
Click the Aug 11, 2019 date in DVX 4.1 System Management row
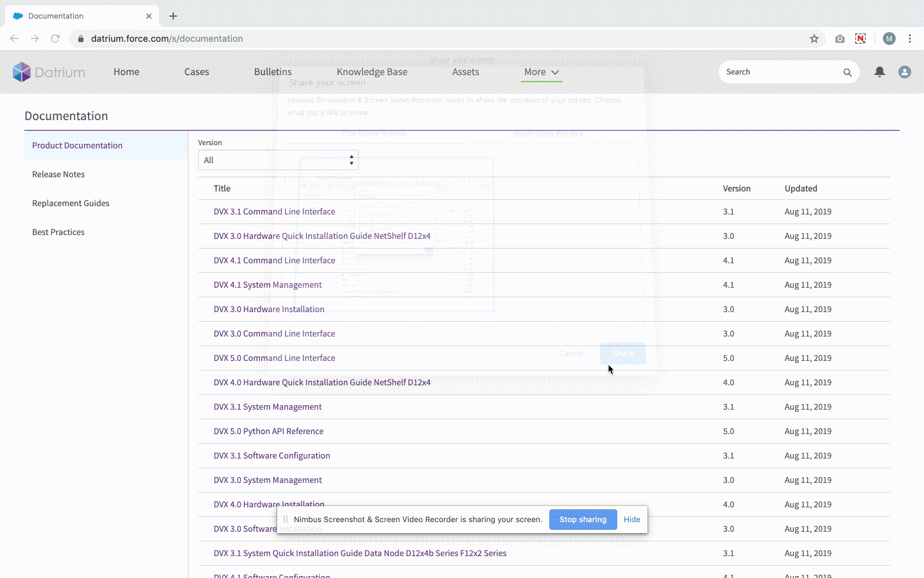point(808,285)
